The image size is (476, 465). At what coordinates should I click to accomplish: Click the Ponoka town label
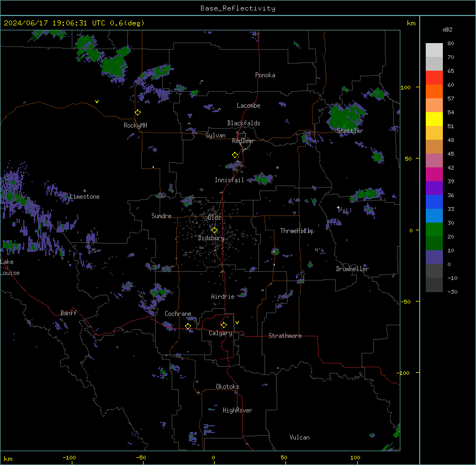[x=265, y=75]
